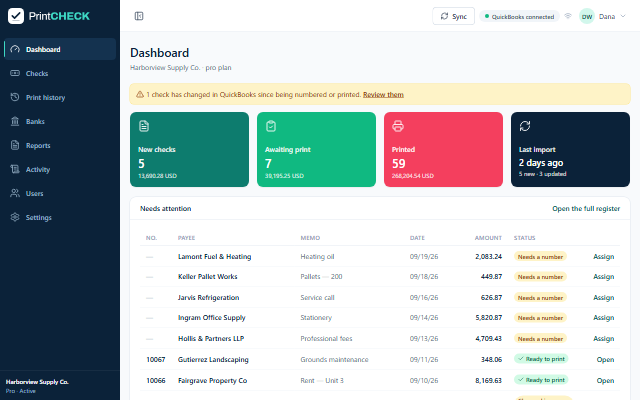Viewport: 640px width, 400px height.
Task: Click the Checks icon in sidebar
Action: (15, 73)
